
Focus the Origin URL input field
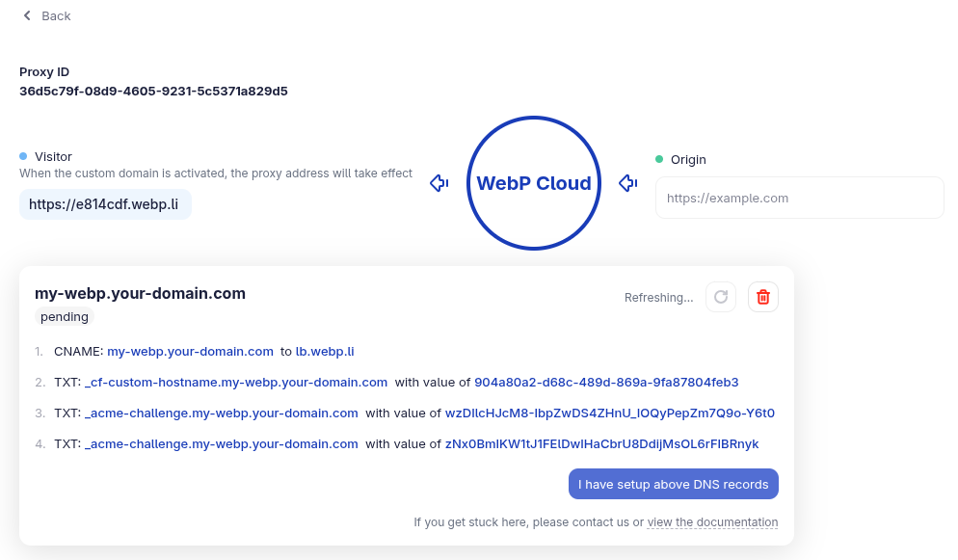800,198
